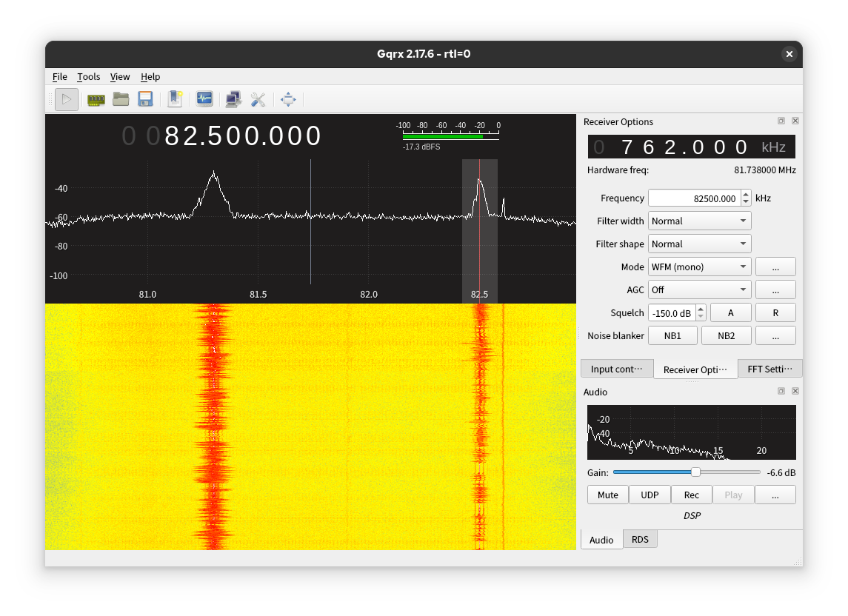Select the Receiver Options tab
This screenshot has width=848, height=616.
tap(695, 369)
